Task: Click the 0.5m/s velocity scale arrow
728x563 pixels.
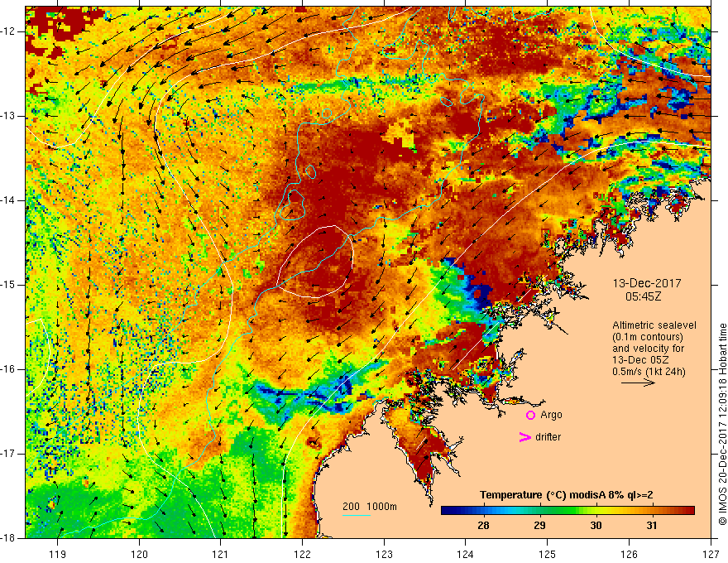Action: [638, 383]
